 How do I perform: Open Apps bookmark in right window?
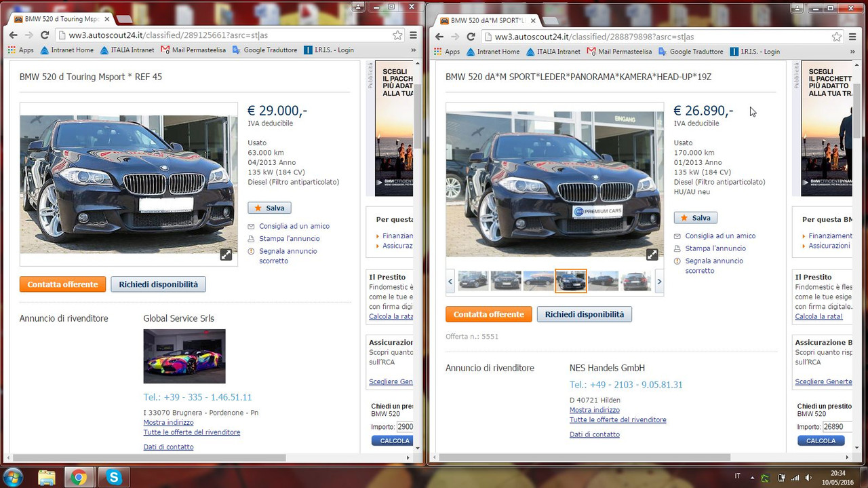pyautogui.click(x=446, y=52)
